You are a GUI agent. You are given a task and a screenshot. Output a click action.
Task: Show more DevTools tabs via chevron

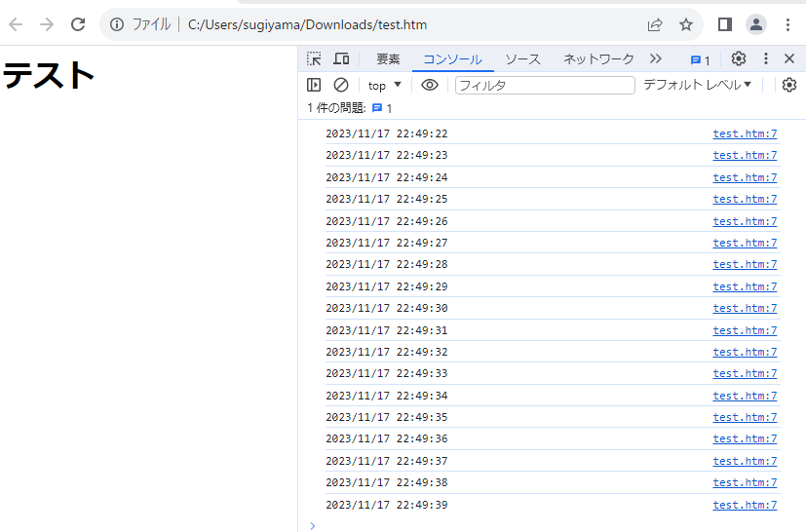656,59
